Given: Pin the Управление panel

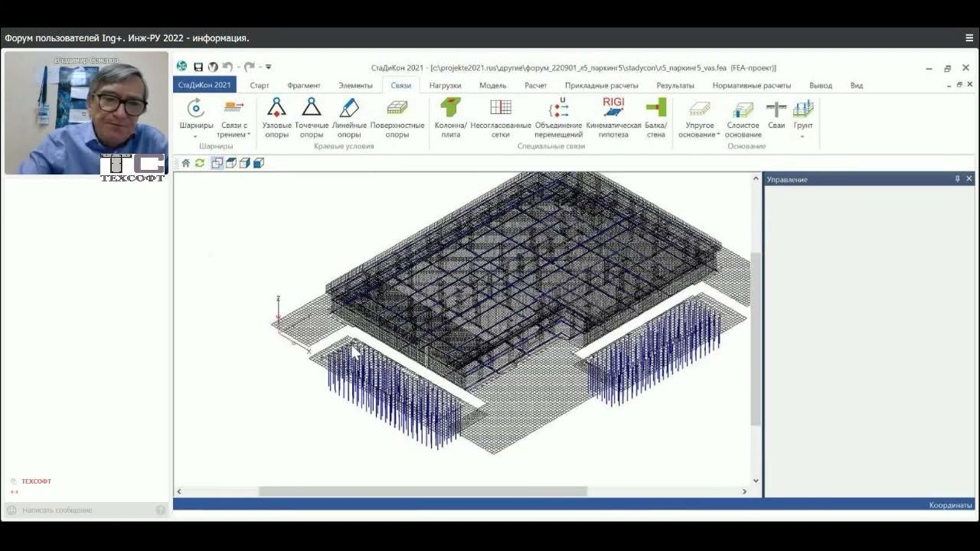Looking at the screenshot, I should coord(957,179).
